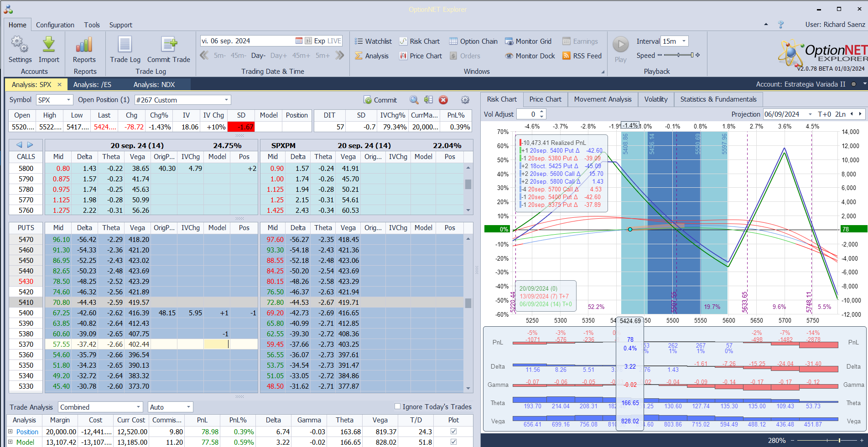Click the green sheet icon beside the magnifier
The image size is (868, 447).
(x=428, y=100)
